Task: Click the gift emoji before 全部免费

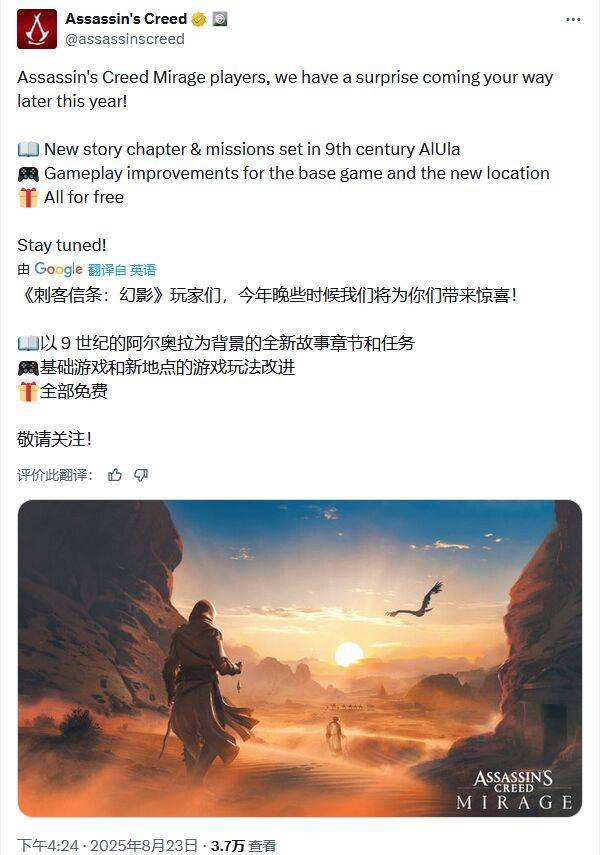Action: coord(28,392)
